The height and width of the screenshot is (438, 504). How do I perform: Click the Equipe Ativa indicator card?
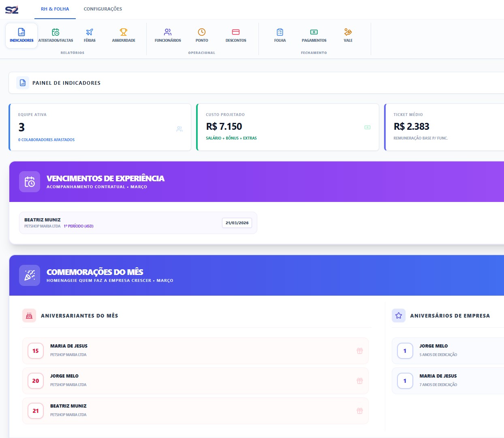click(x=100, y=127)
